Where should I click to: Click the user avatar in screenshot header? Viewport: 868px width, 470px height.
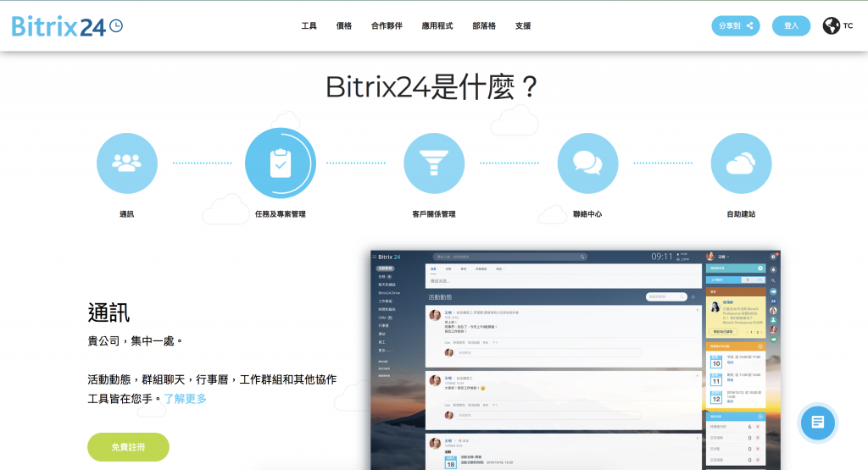(710, 256)
